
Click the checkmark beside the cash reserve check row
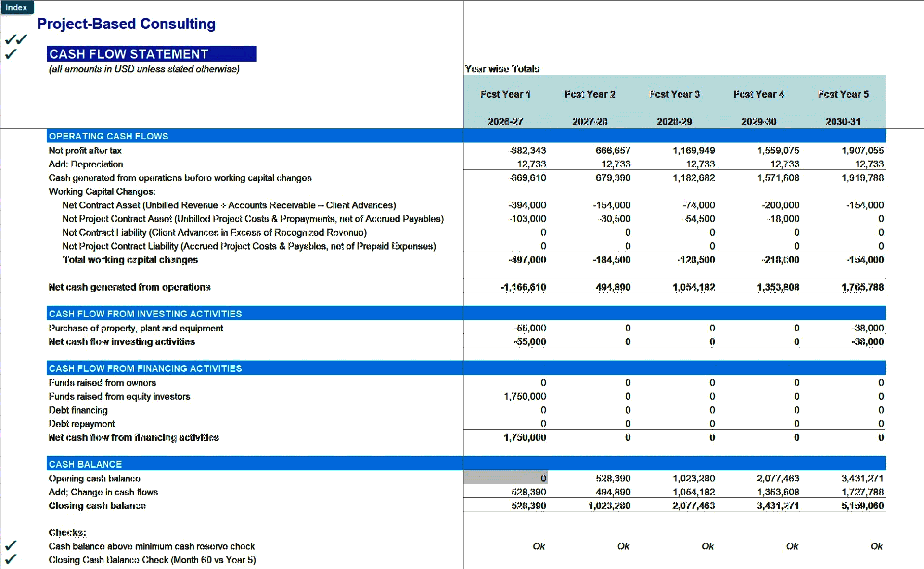tap(11, 545)
